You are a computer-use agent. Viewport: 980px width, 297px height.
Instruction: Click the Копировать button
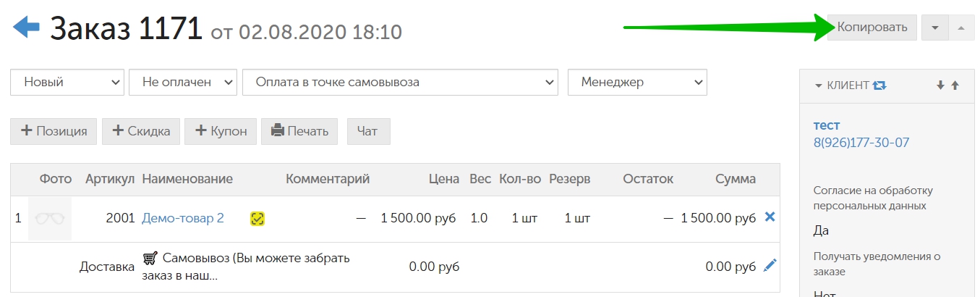pyautogui.click(x=872, y=28)
